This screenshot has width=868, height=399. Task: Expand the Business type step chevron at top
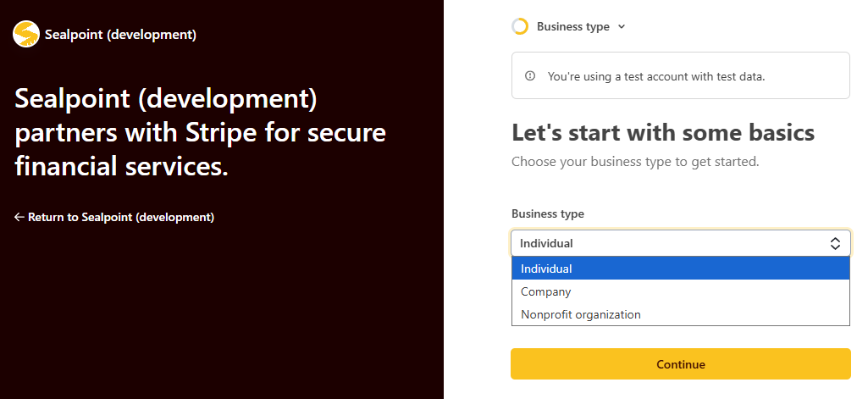[622, 26]
